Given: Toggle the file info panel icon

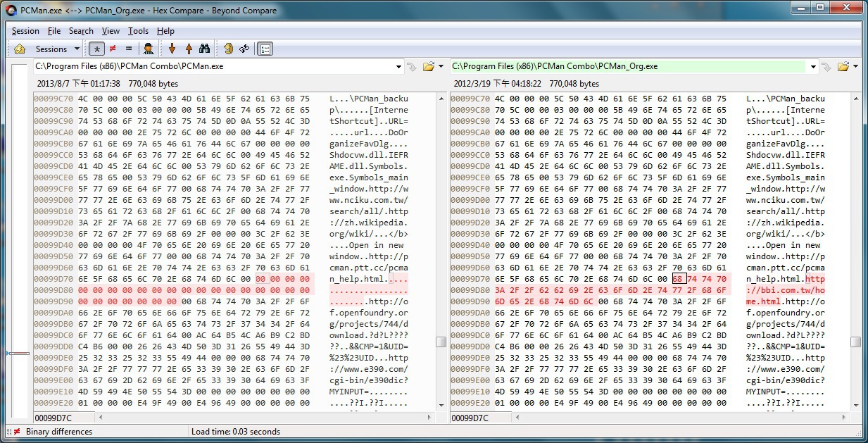Looking at the screenshot, I should (265, 49).
